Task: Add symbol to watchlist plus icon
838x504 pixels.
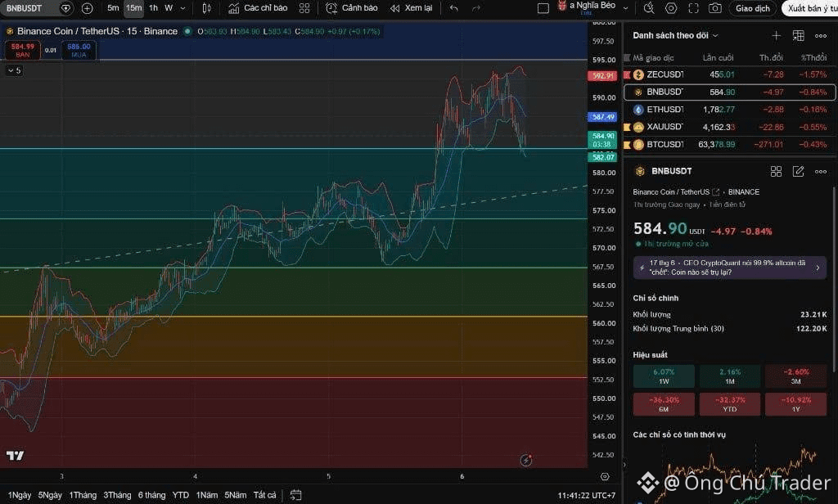Action: 776,35
